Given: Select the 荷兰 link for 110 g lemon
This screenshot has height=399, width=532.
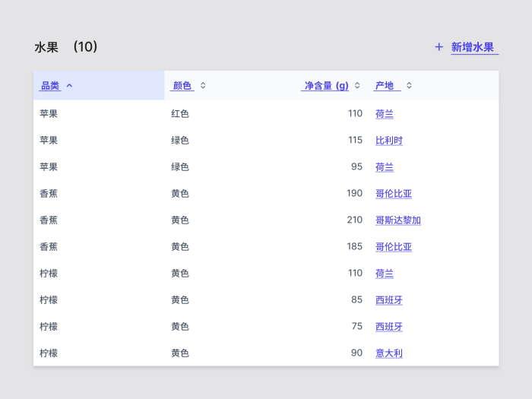Looking at the screenshot, I should click(385, 274).
